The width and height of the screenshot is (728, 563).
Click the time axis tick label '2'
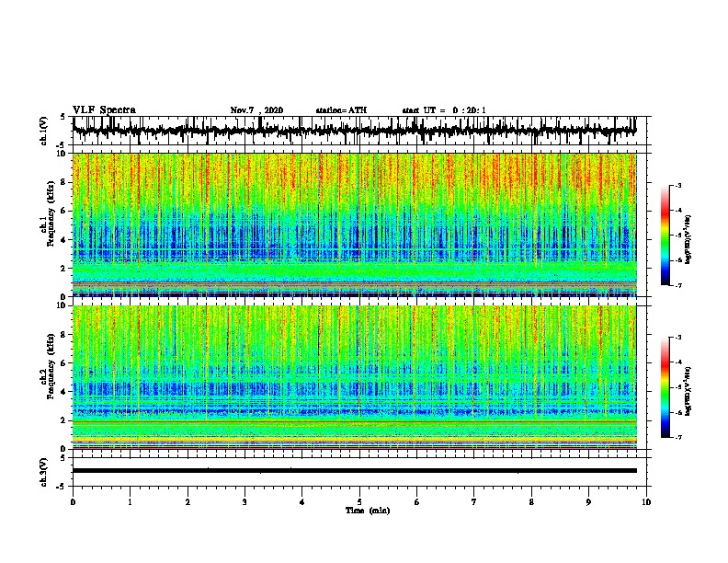[x=188, y=501]
